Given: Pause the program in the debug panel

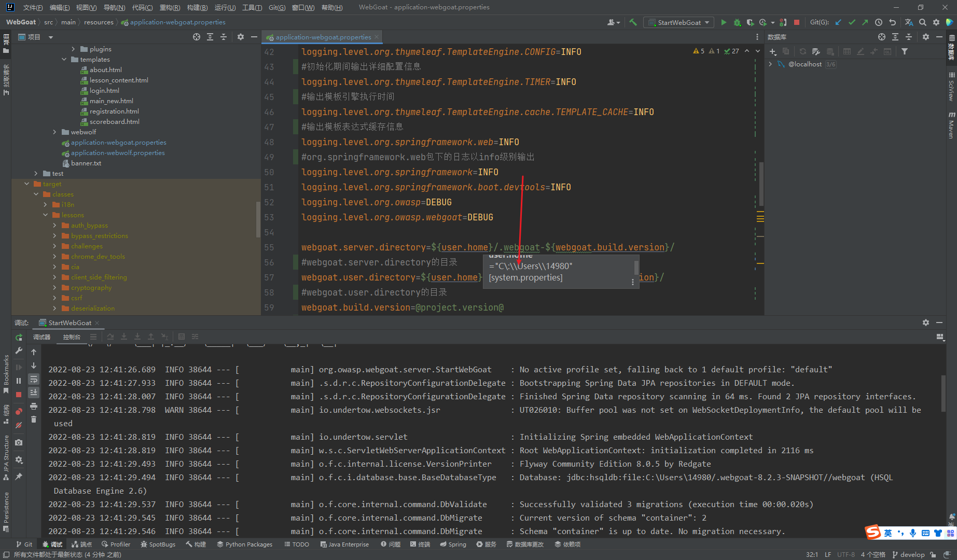Looking at the screenshot, I should (19, 381).
